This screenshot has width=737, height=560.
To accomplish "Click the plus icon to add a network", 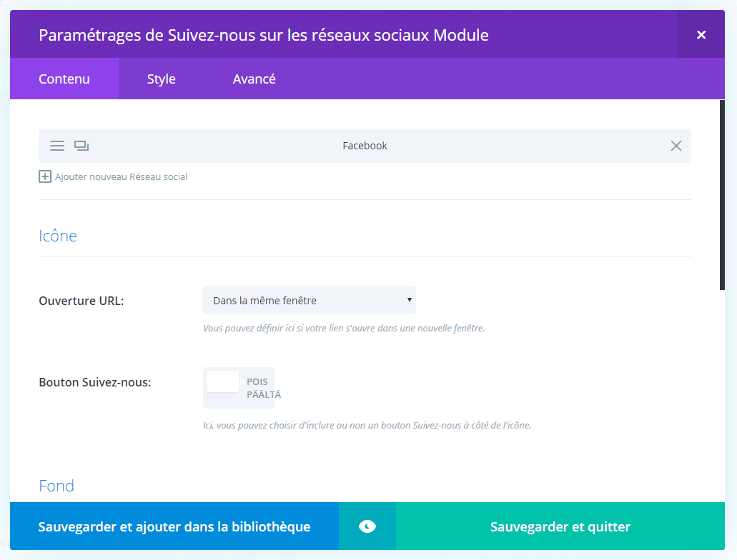I will pos(44,176).
